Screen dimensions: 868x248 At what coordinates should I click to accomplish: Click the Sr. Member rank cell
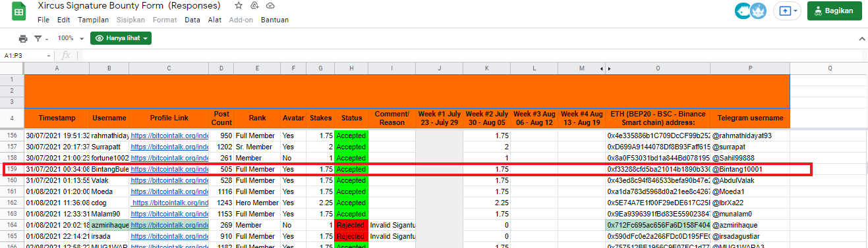257,147
